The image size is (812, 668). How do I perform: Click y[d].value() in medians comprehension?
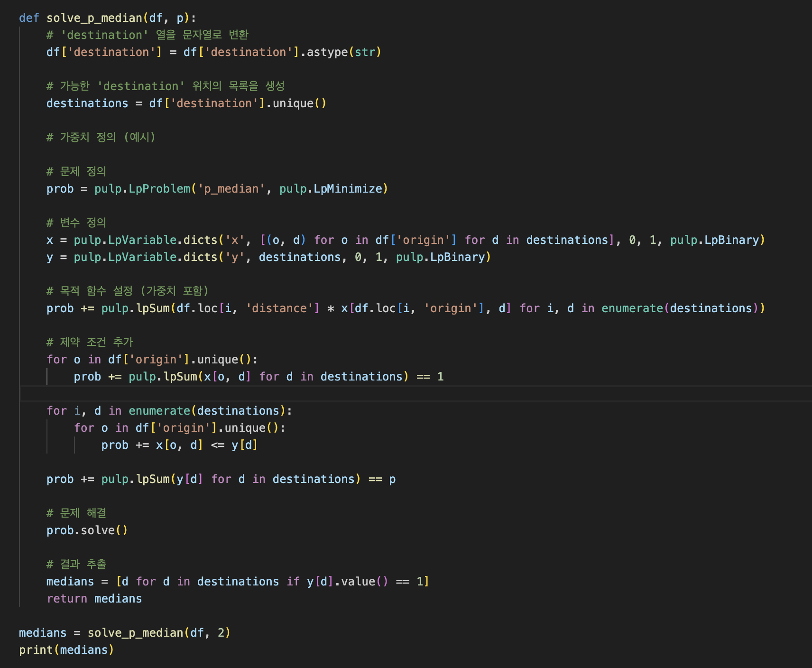[347, 582]
